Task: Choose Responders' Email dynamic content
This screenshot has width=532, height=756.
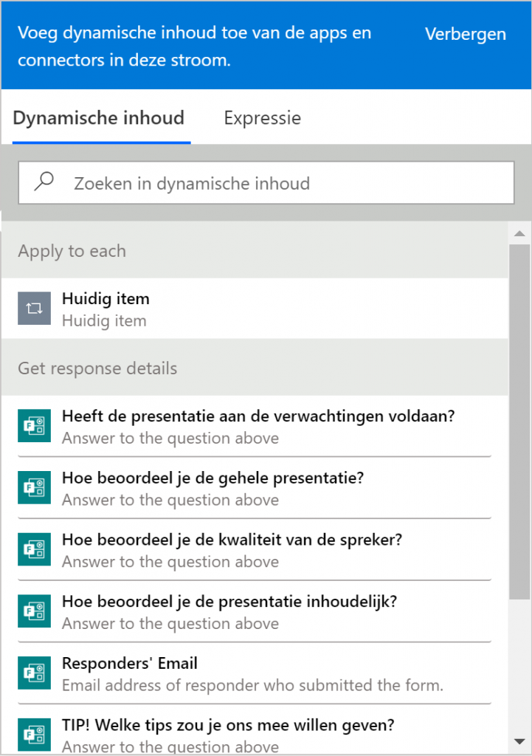Action: pyautogui.click(x=255, y=673)
